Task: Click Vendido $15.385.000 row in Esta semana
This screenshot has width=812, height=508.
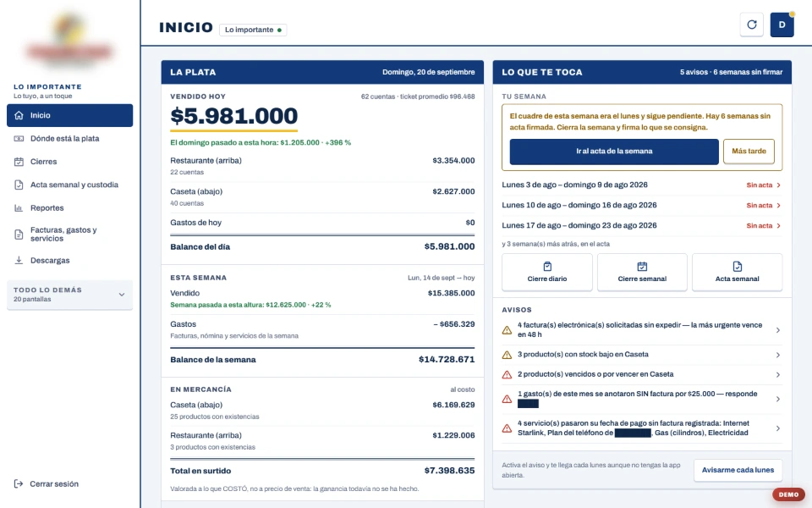Action: (x=322, y=299)
